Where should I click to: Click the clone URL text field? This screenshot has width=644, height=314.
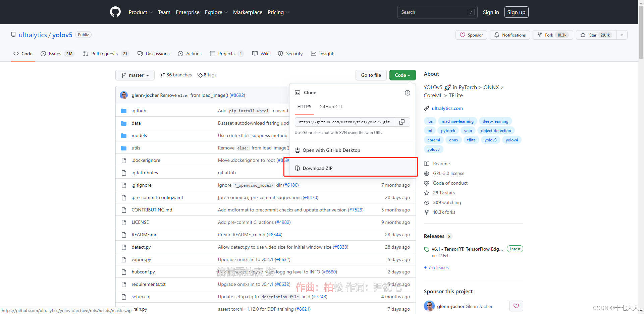[x=345, y=122]
